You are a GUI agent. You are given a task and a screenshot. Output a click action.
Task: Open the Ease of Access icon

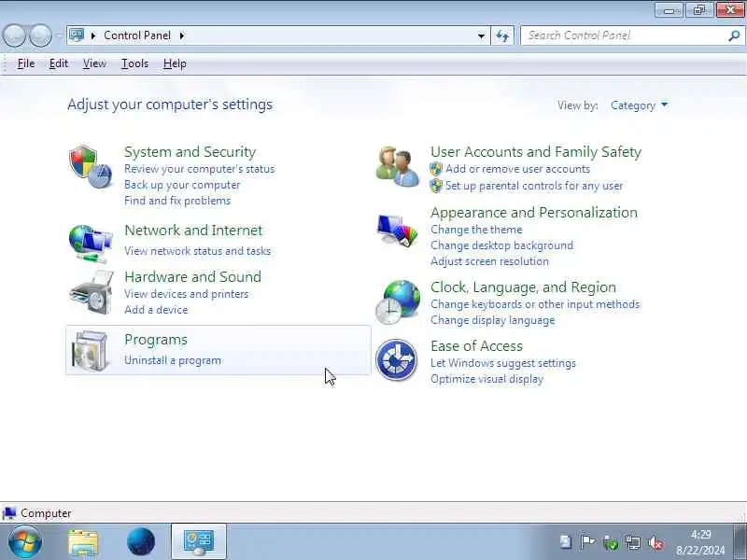396,360
